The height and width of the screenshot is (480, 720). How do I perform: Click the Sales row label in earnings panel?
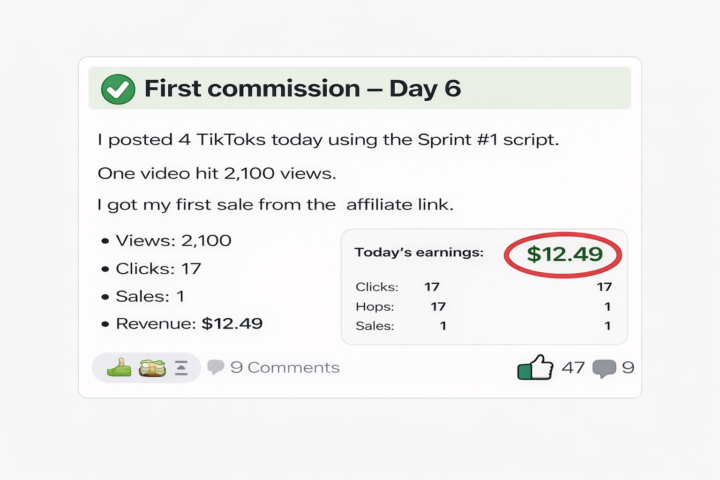click(375, 325)
